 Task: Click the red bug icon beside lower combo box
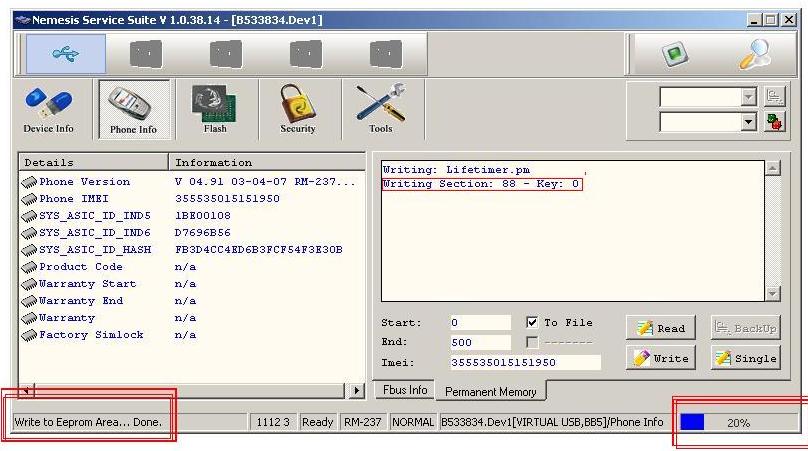(774, 122)
